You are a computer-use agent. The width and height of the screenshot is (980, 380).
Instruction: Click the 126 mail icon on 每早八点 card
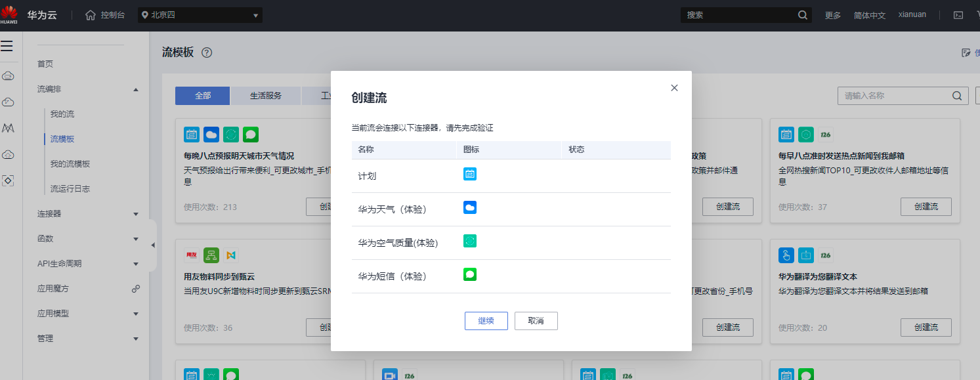(826, 135)
